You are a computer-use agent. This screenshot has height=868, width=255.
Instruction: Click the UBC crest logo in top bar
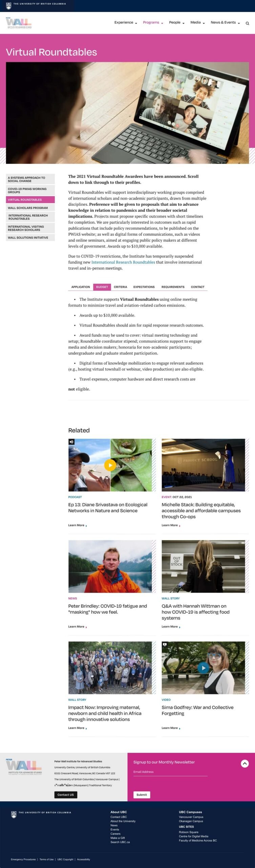pyautogui.click(x=8, y=5)
